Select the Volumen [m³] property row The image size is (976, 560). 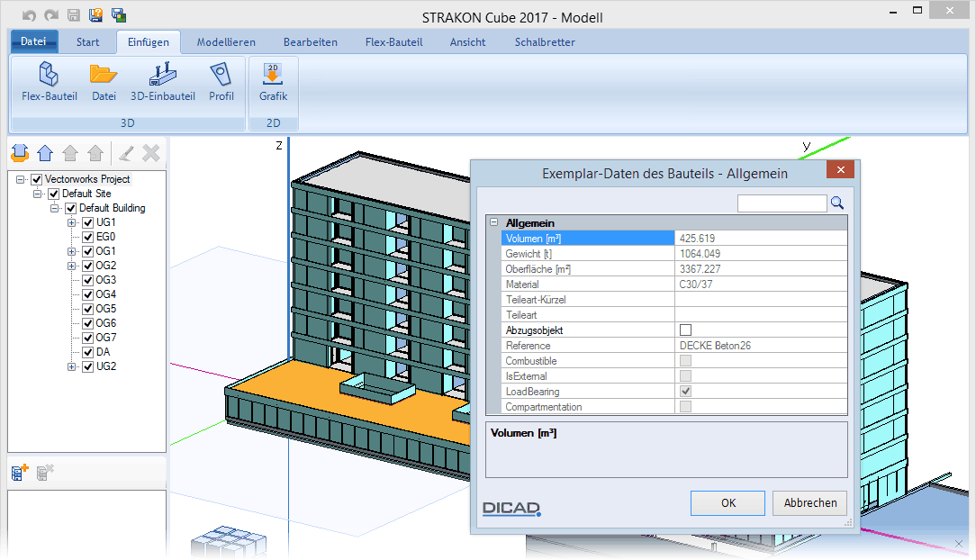(674, 239)
